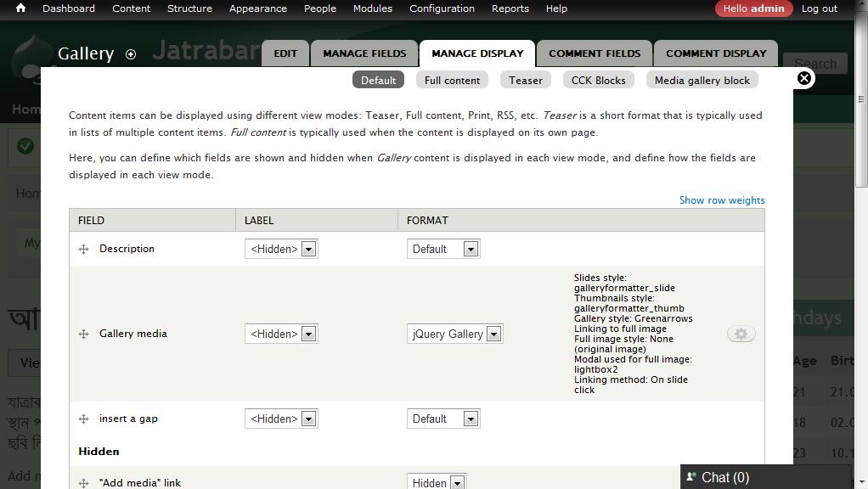Select the Manage Display tab
868x489 pixels.
tap(477, 53)
